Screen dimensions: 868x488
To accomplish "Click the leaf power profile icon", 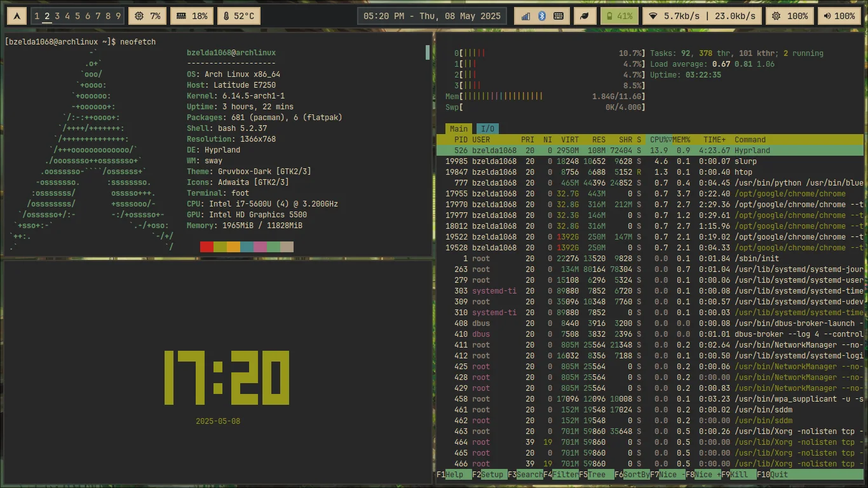I will [x=585, y=16].
